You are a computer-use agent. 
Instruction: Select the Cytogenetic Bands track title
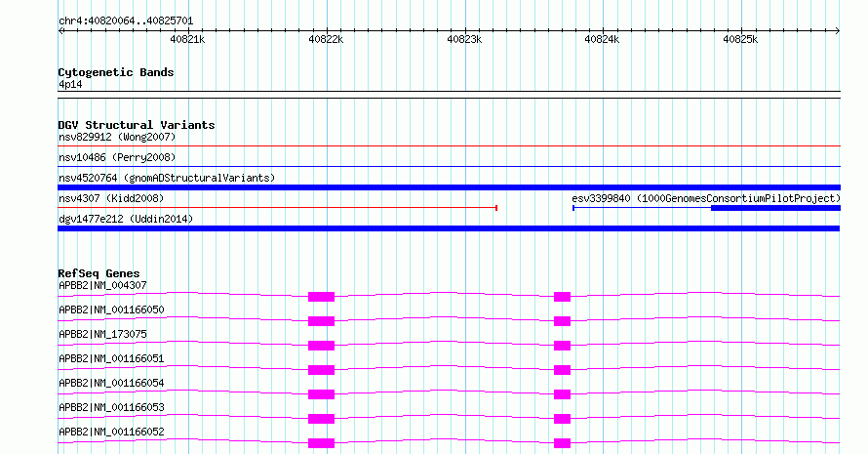(x=116, y=72)
